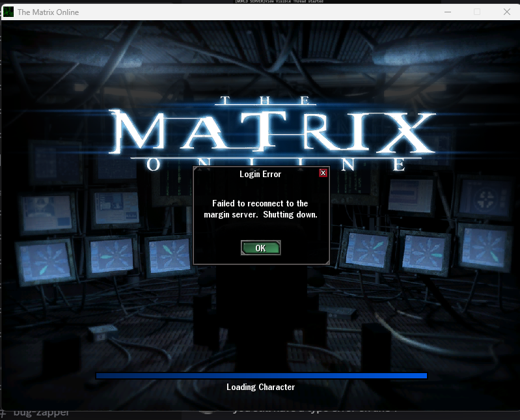Click the word THE atop the Matrix logo
The image size is (520, 420).
tap(266, 101)
